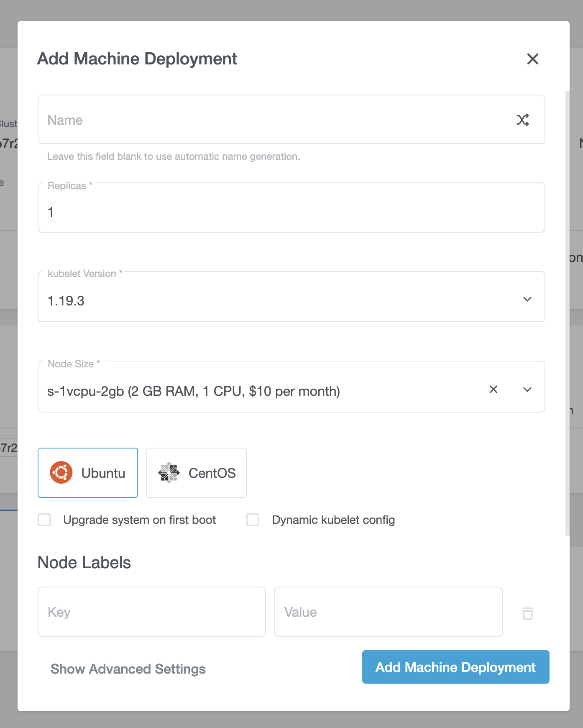The width and height of the screenshot is (583, 728).
Task: Open the kubelet Version dropdown
Action: point(527,299)
